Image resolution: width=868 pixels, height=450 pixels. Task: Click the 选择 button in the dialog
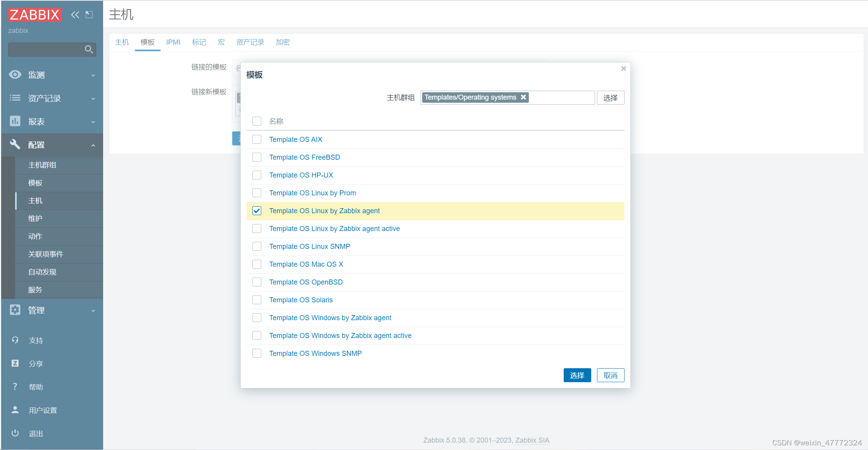click(577, 375)
